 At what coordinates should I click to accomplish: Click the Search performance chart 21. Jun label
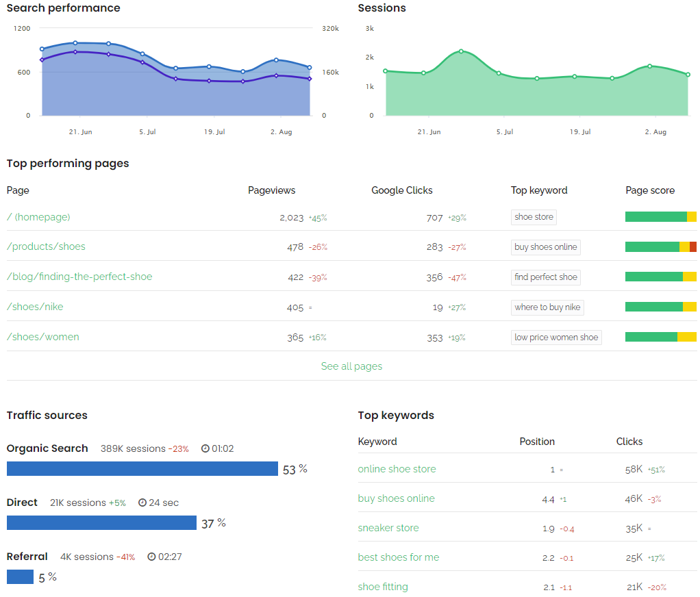click(x=80, y=132)
